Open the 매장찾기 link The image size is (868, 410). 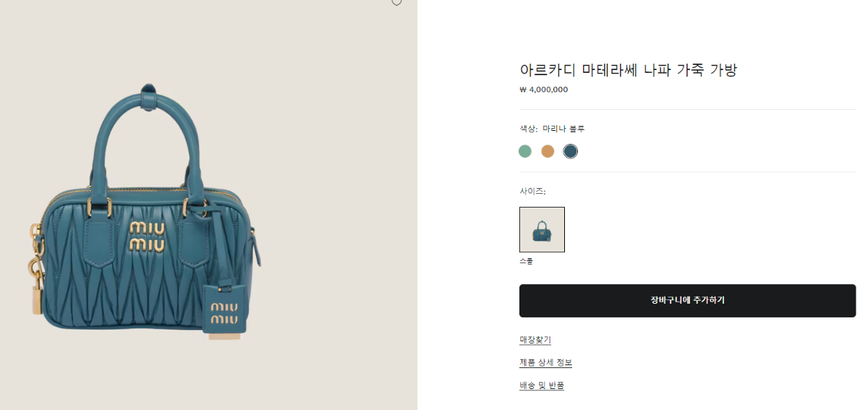535,340
